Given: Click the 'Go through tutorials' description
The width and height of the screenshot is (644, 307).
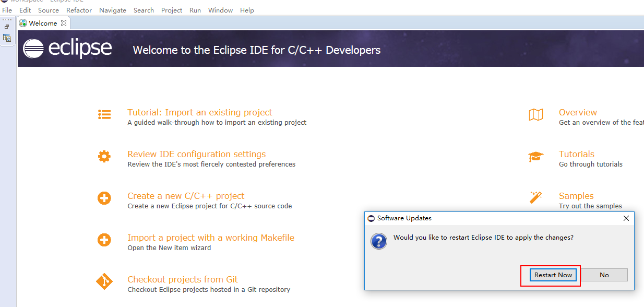Looking at the screenshot, I should 591,164.
